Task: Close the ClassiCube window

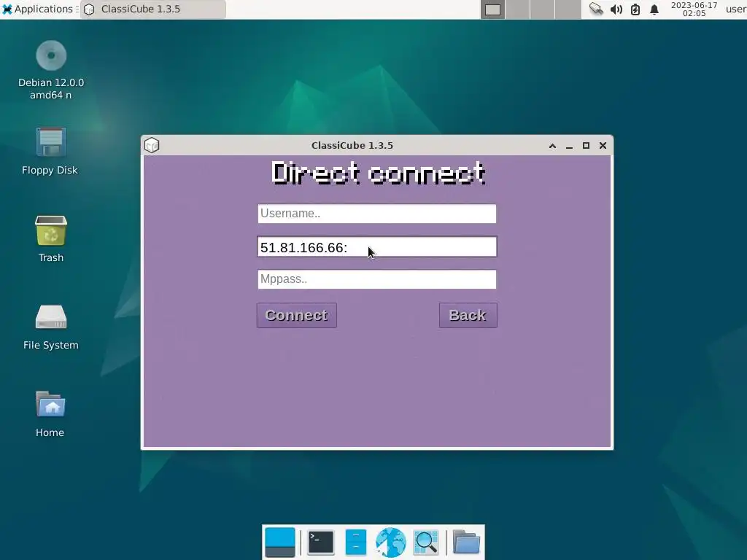Action: 603,146
